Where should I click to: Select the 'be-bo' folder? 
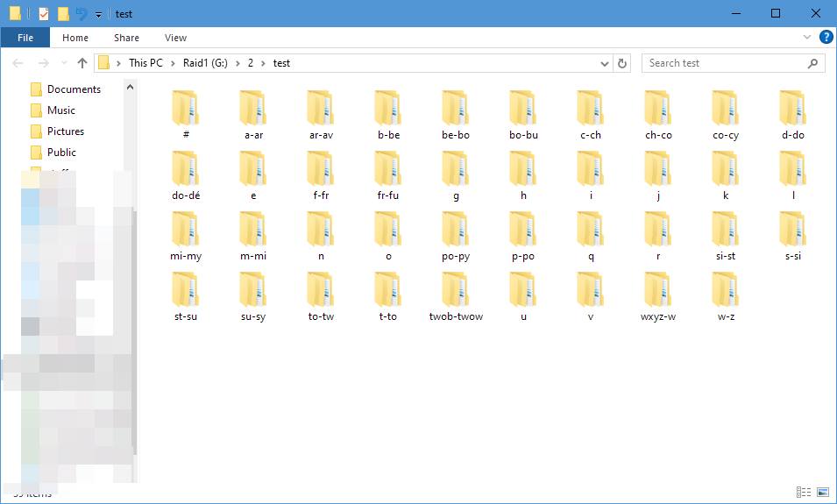tap(456, 115)
